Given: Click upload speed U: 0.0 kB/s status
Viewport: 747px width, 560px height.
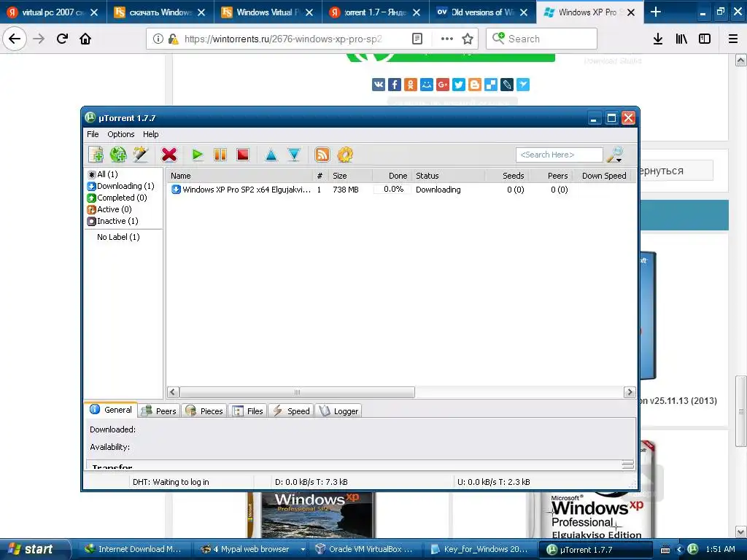Looking at the screenshot, I should pyautogui.click(x=494, y=482).
